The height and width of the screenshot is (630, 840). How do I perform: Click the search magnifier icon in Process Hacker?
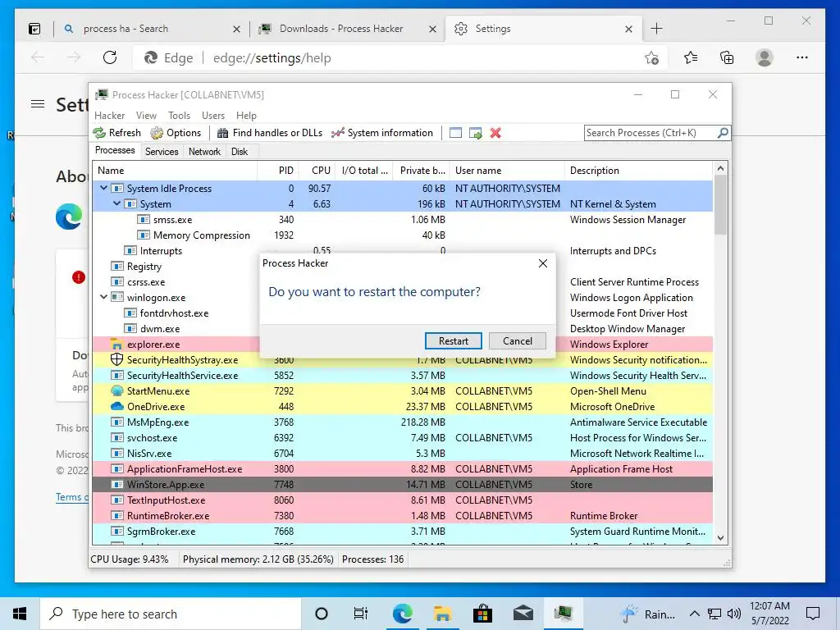coord(723,132)
